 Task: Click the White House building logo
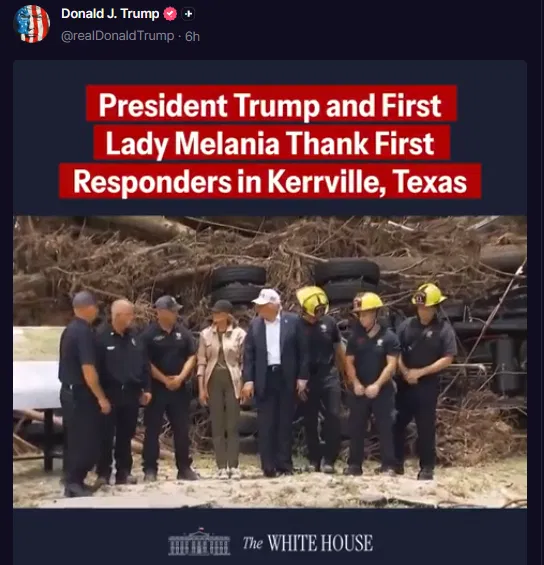coord(199,542)
